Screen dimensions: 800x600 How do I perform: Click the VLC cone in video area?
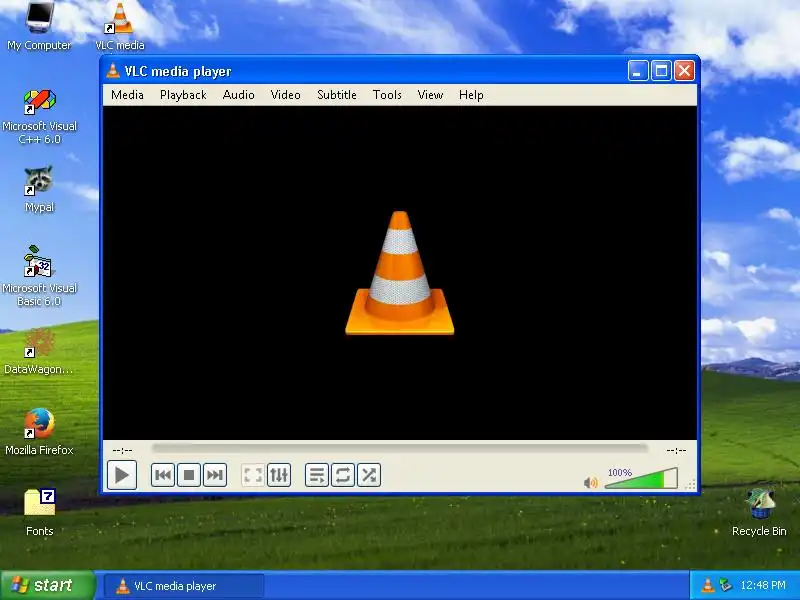coord(399,273)
